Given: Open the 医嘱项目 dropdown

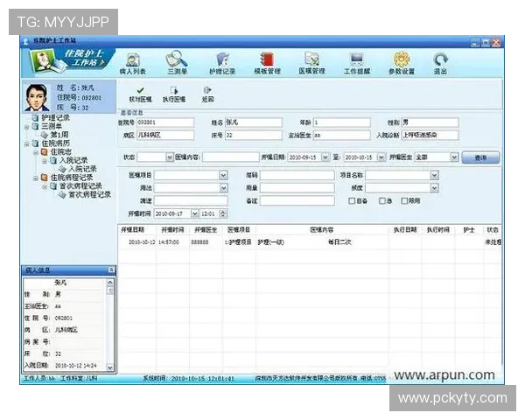Looking at the screenshot, I should (224, 175).
